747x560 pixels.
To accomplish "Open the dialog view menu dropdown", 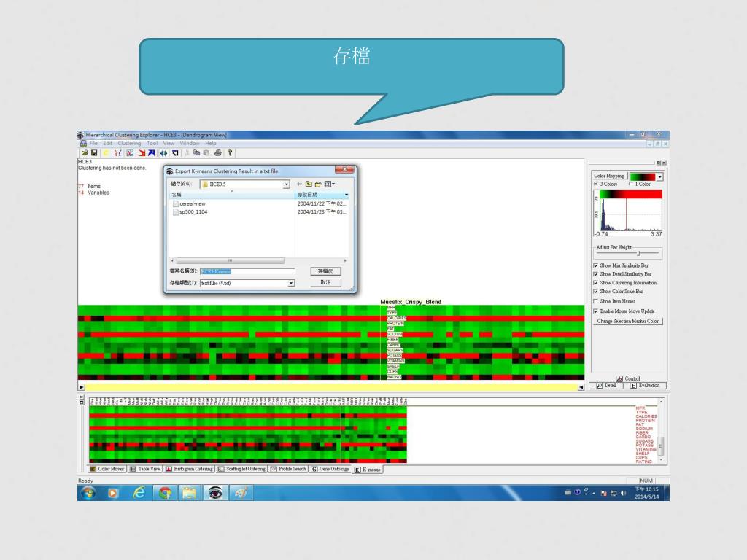I will [329, 184].
